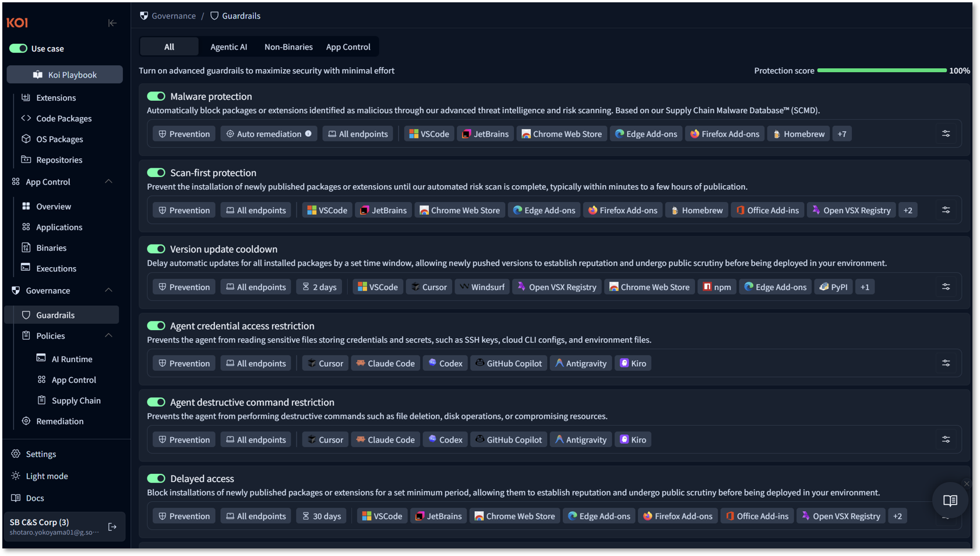Collapse the Policies sidebar group
The image size is (980, 556).
(108, 336)
